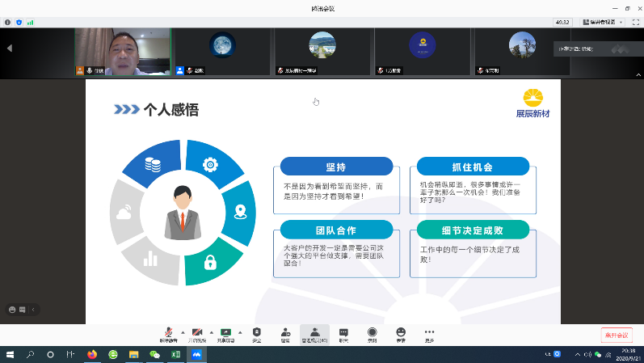Expand the video options arrow beside the camera
Image resolution: width=644 pixels, height=363 pixels.
tap(212, 332)
